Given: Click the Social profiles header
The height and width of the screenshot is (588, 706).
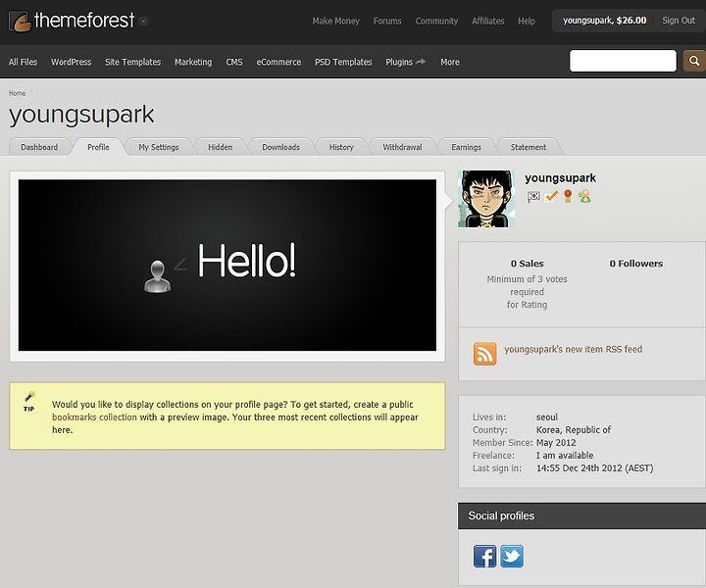Looking at the screenshot, I should click(x=581, y=515).
